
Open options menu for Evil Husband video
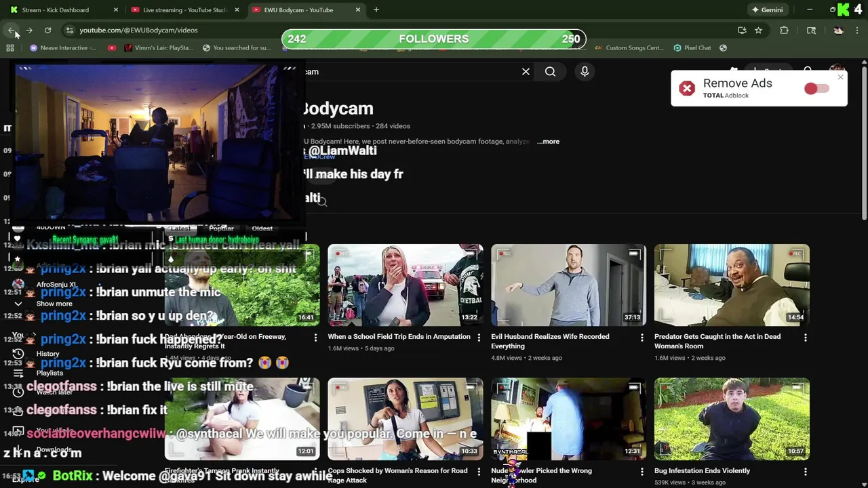pyautogui.click(x=642, y=337)
